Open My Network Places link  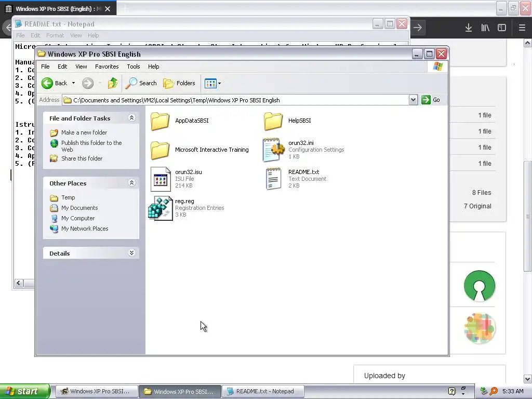coord(85,229)
